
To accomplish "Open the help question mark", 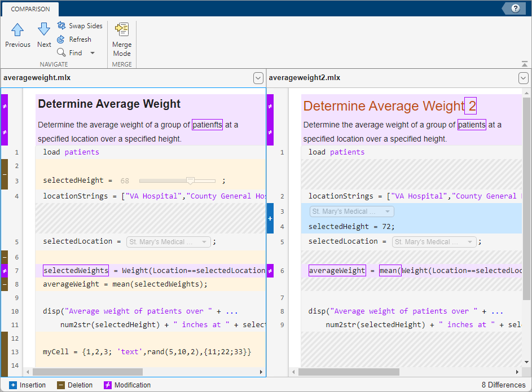I will (x=515, y=8).
